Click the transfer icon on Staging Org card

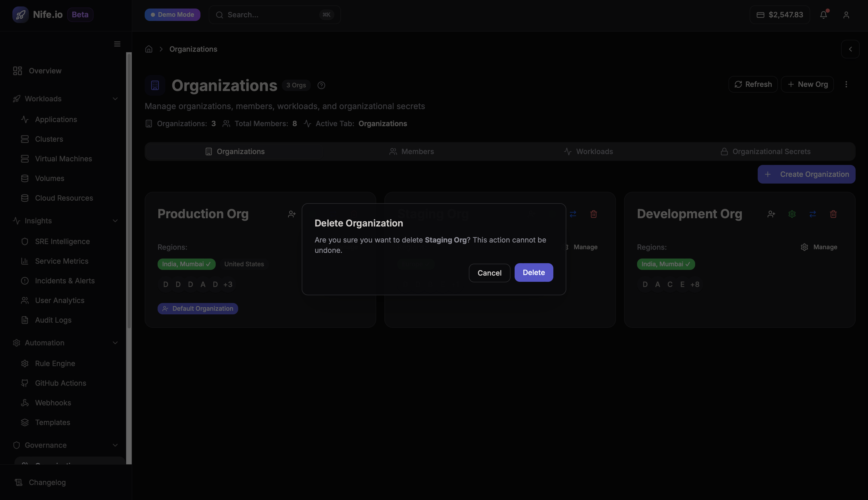click(573, 214)
